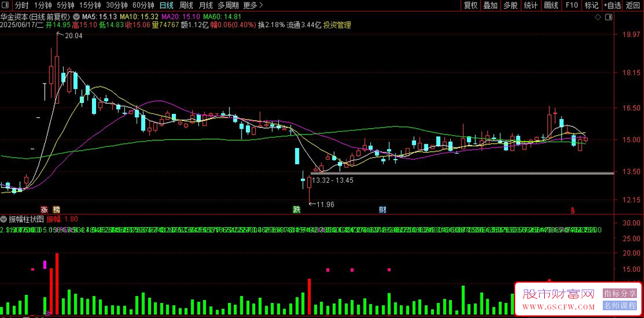Expand the 振幅柱状图 indicator dropdown
644x318 pixels.
point(4,219)
